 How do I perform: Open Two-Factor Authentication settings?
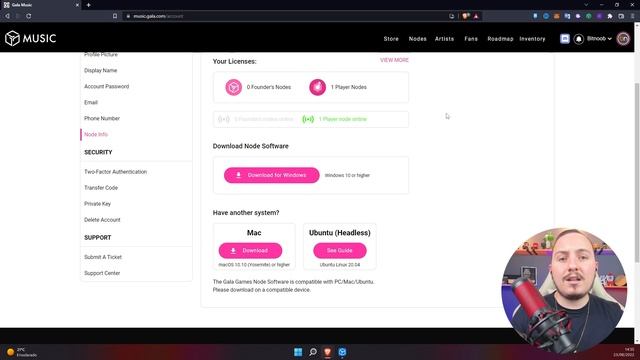(116, 172)
